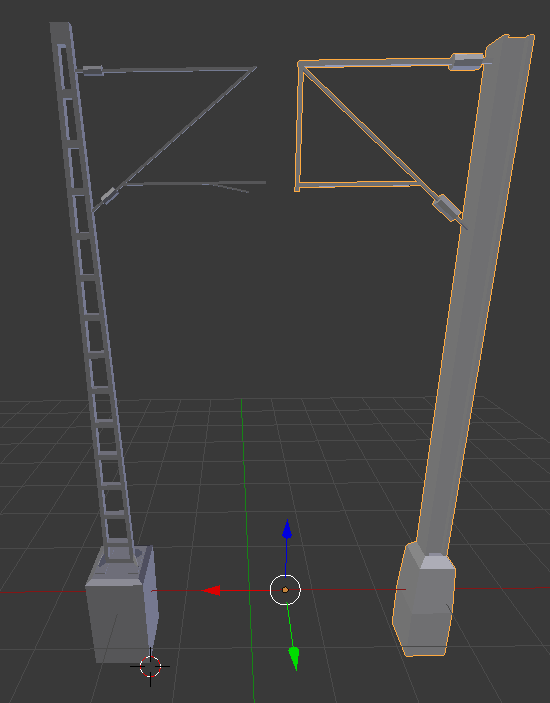
Task: Click the lower insulator on the lattice mast
Action: click(109, 196)
